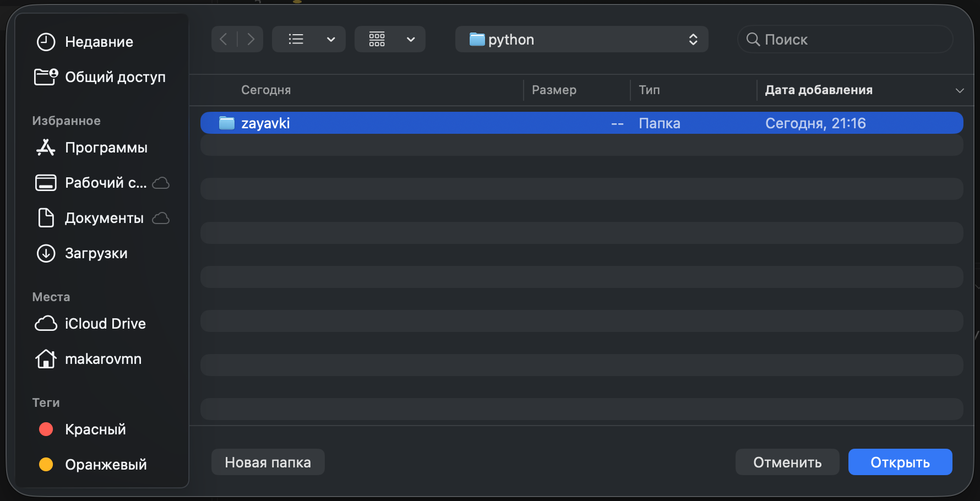Open Программы in the sidebar
Image resolution: width=980 pixels, height=501 pixels.
tap(106, 148)
